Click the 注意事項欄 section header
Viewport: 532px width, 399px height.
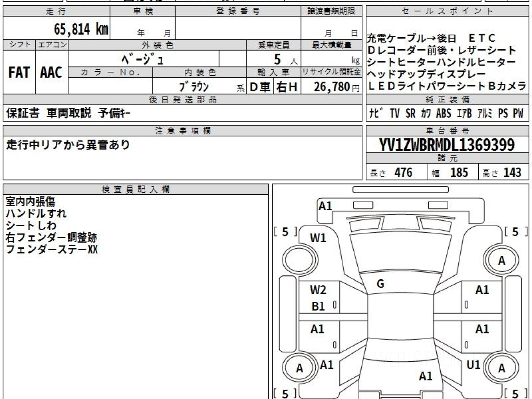(183, 130)
